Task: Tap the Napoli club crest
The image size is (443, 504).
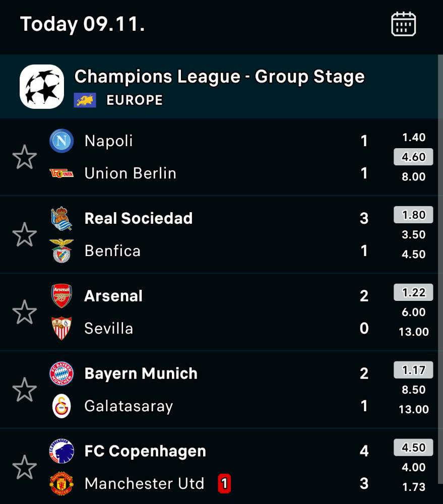Action: coord(61,141)
